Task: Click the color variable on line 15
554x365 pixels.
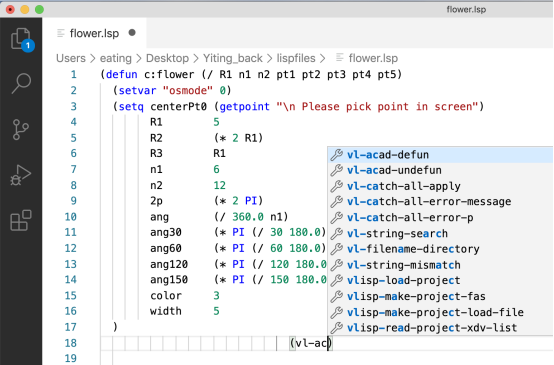Action: tap(166, 295)
